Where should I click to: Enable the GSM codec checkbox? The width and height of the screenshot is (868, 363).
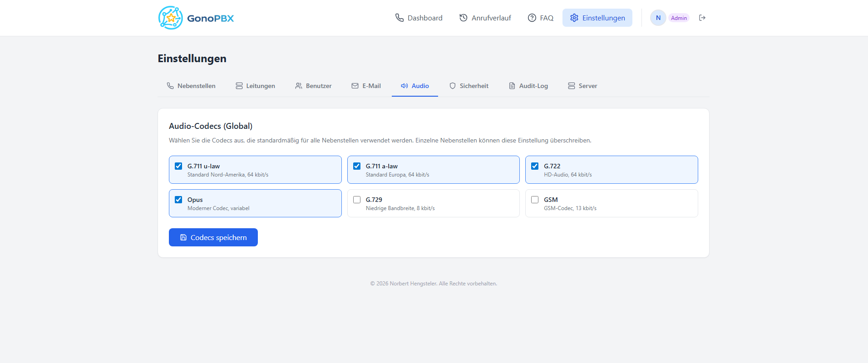point(535,200)
